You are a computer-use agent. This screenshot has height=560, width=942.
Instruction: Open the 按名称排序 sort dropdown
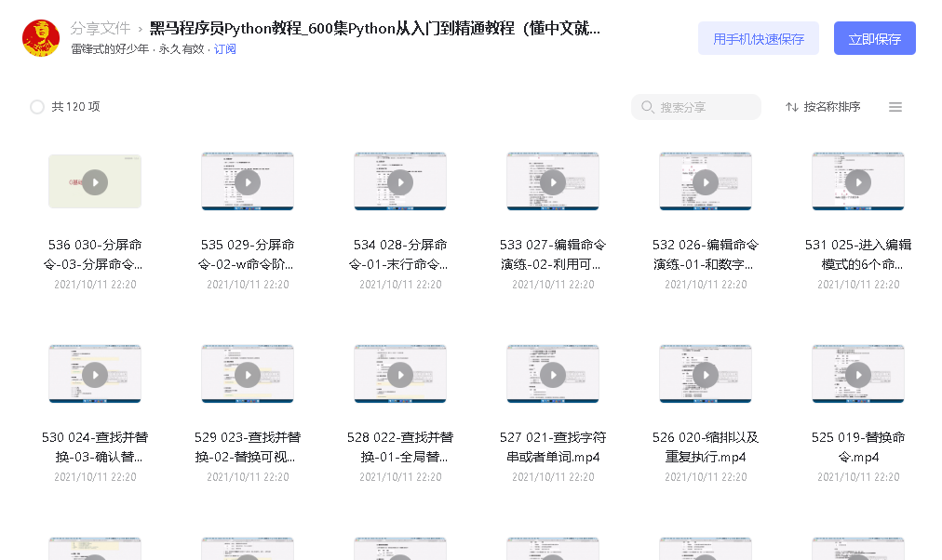[x=831, y=107]
